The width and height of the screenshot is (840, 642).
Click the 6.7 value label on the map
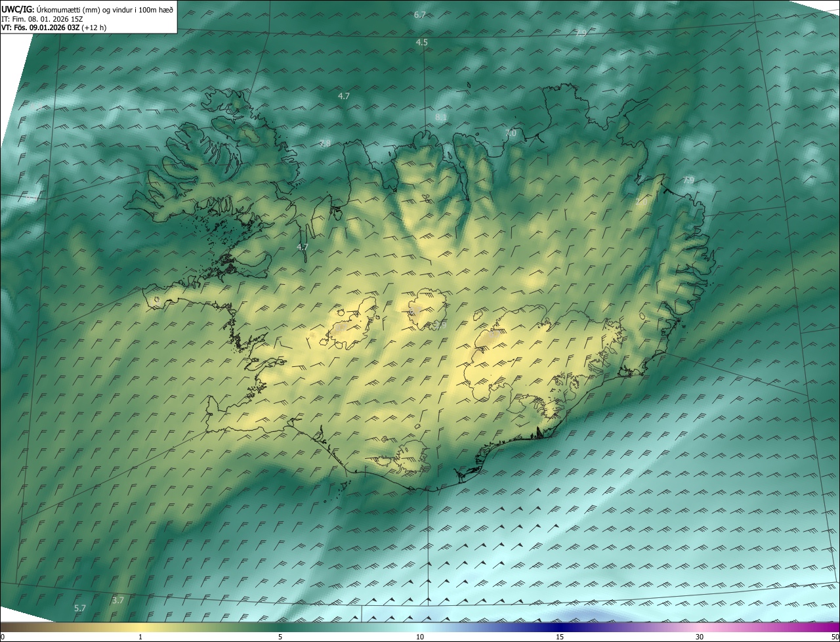[x=420, y=14]
